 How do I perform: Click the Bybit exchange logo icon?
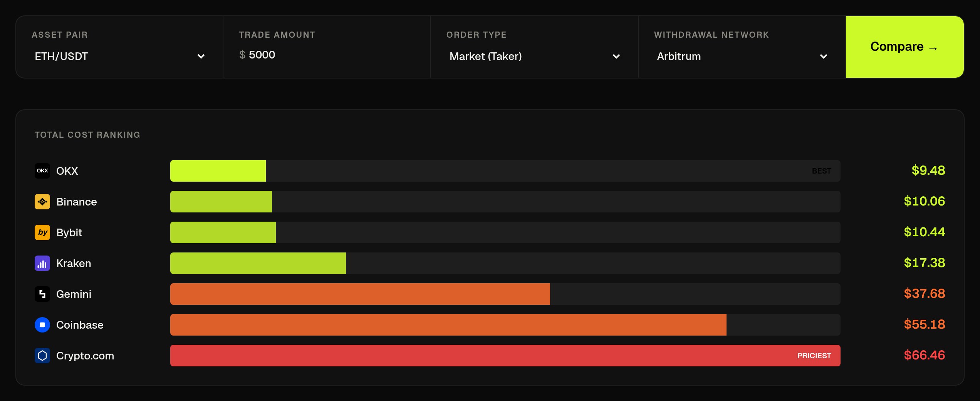(42, 232)
